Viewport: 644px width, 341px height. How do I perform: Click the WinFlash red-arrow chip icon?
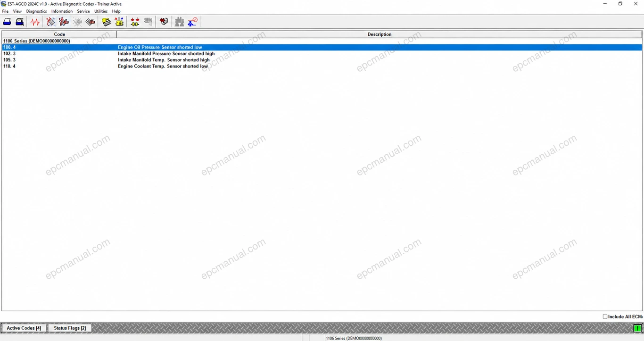(x=164, y=22)
